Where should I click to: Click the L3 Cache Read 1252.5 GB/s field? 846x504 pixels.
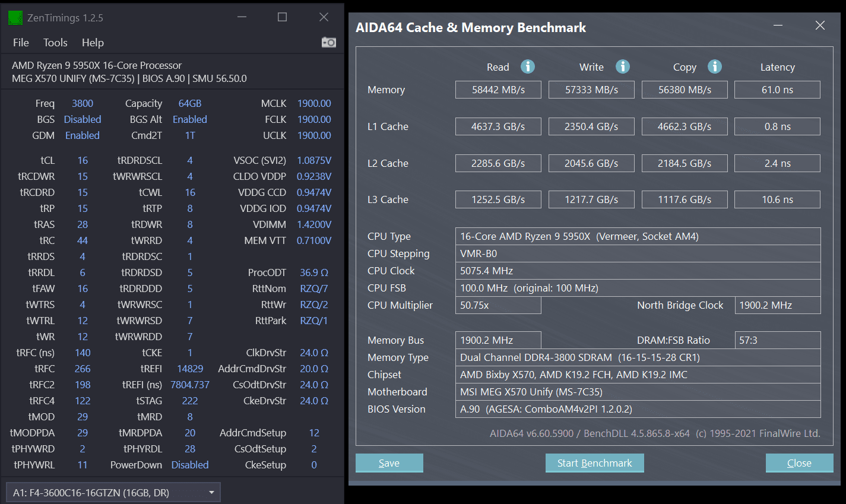click(x=498, y=199)
